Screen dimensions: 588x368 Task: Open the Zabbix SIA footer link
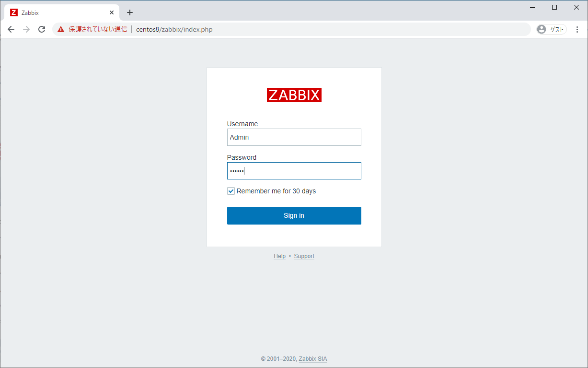pos(313,359)
